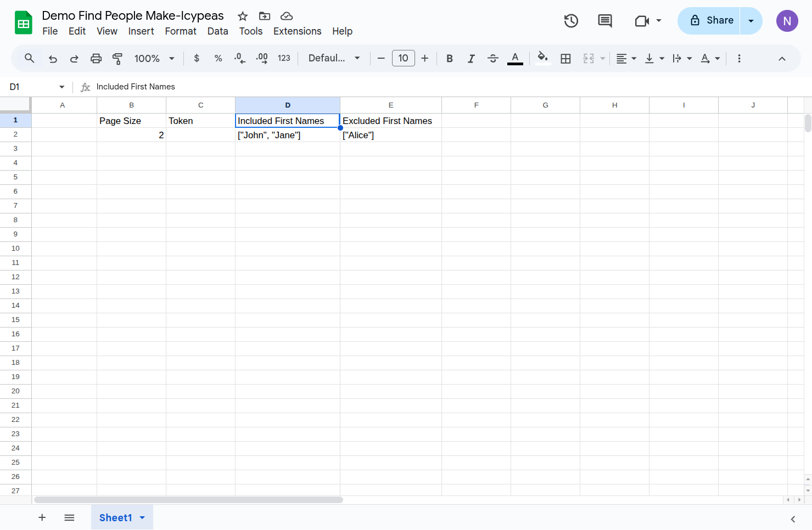Click the Share button
The width and height of the screenshot is (812, 530).
pos(709,21)
